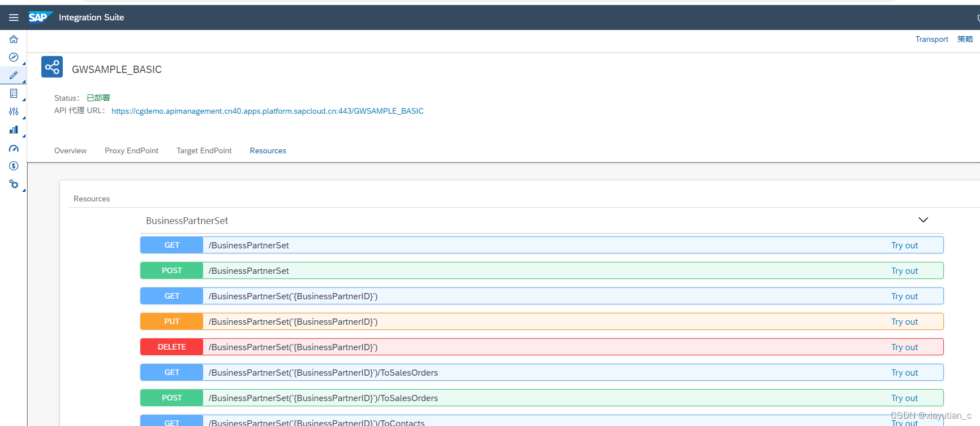Click the Transport link
Image resolution: width=980 pixels, height=426 pixels.
[932, 39]
